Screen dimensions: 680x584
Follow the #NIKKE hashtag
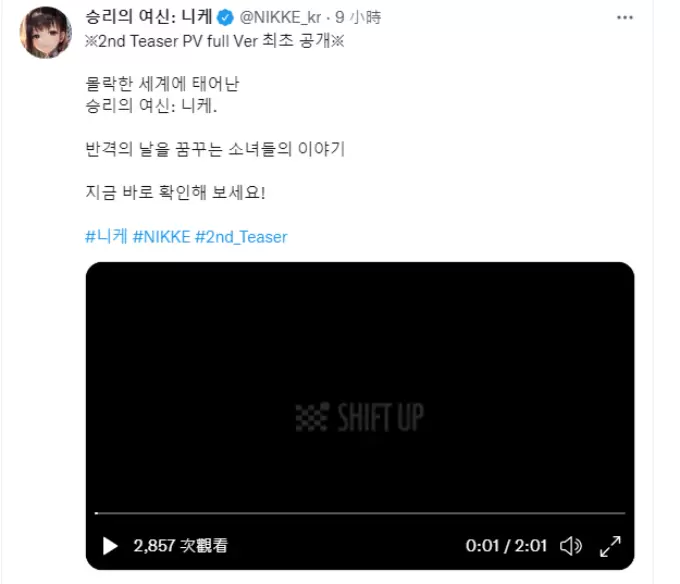click(x=161, y=237)
